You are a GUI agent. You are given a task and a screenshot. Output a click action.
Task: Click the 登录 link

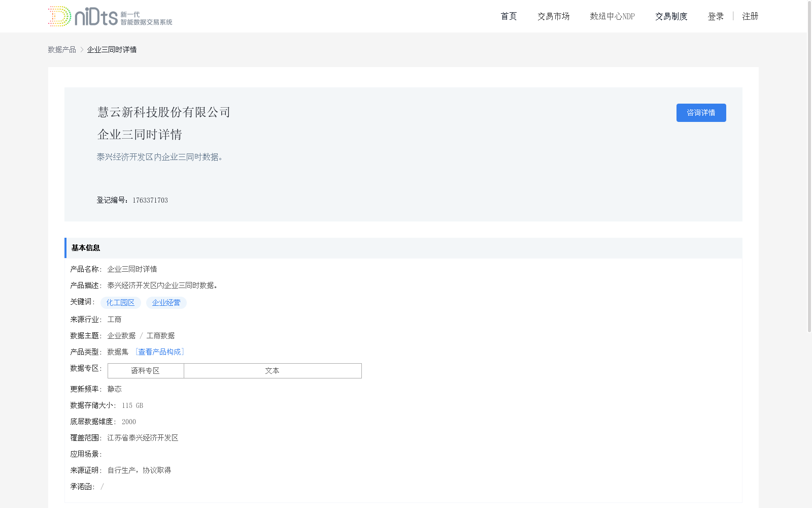716,16
